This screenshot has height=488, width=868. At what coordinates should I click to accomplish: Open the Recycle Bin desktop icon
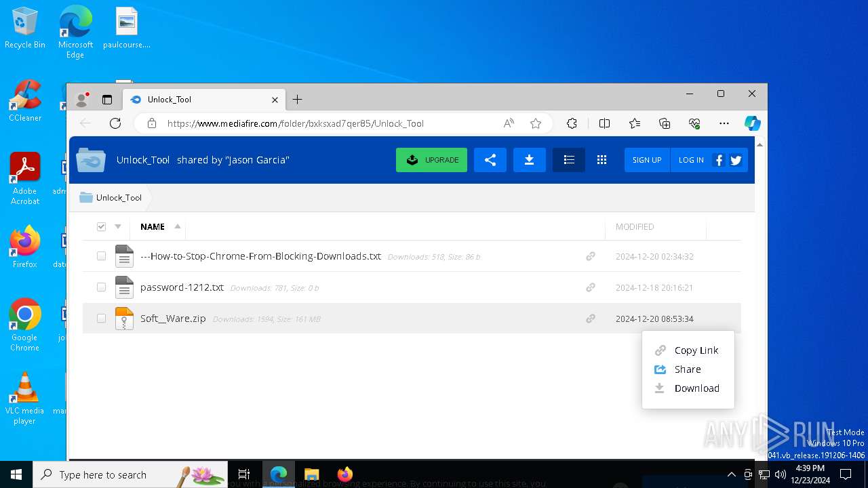(x=25, y=28)
